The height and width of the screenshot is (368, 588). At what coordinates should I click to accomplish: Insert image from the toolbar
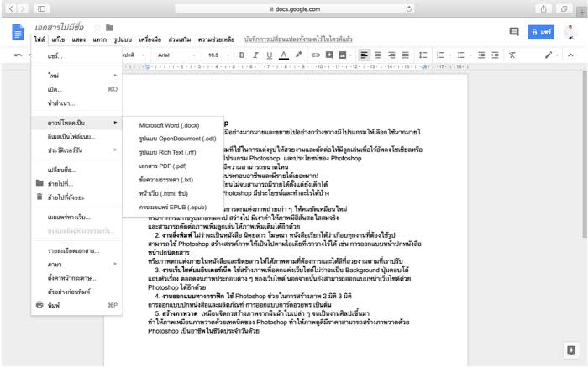pyautogui.click(x=343, y=55)
